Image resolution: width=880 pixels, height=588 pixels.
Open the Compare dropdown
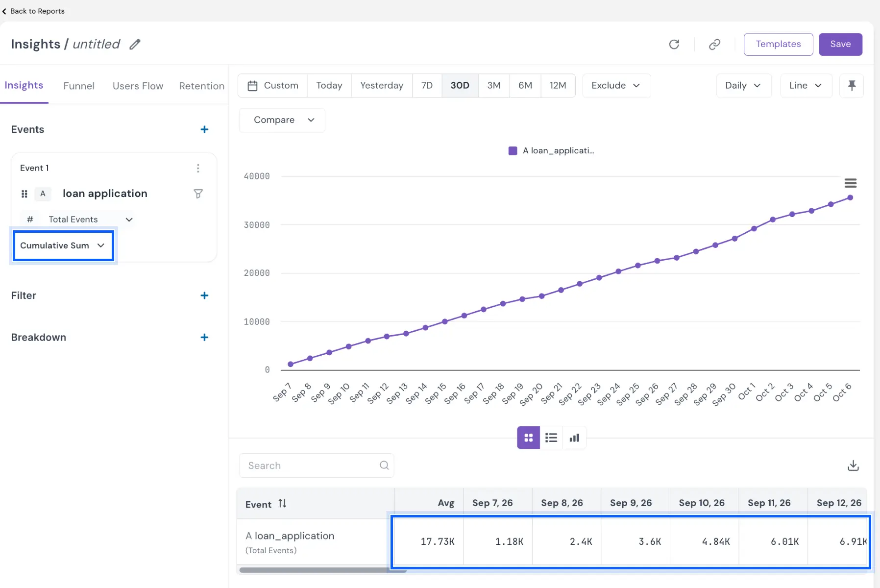tap(282, 120)
